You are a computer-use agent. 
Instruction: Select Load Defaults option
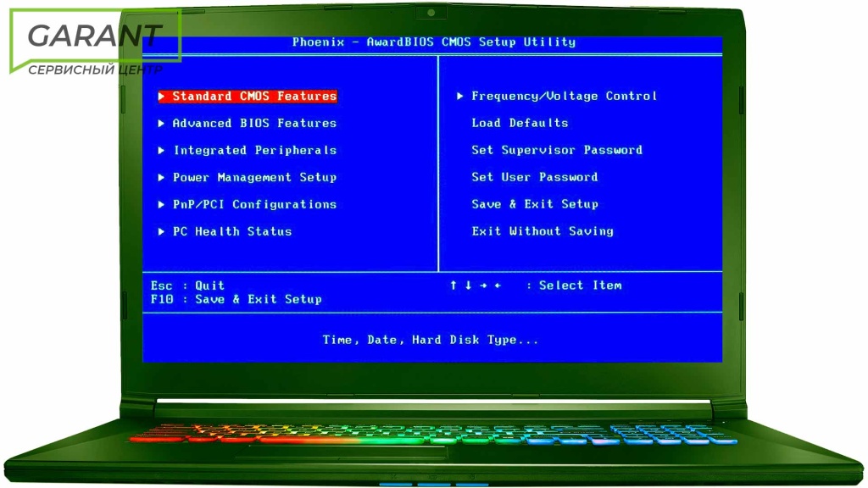click(520, 123)
